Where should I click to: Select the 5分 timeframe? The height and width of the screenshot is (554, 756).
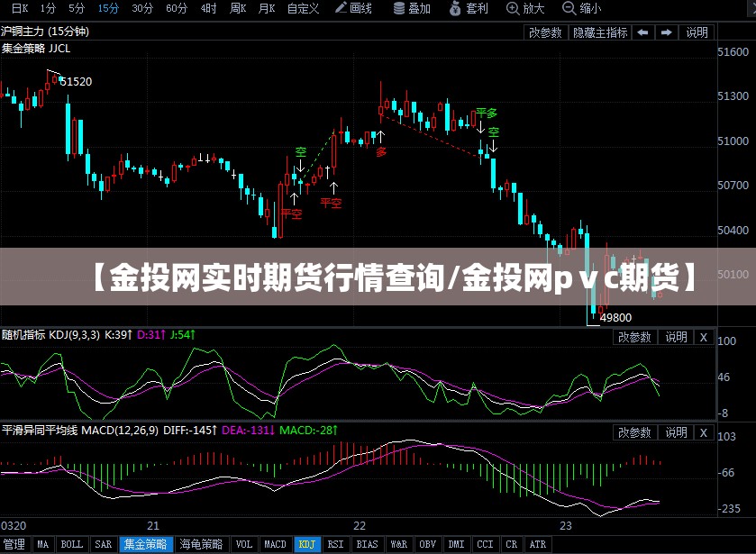[77, 8]
